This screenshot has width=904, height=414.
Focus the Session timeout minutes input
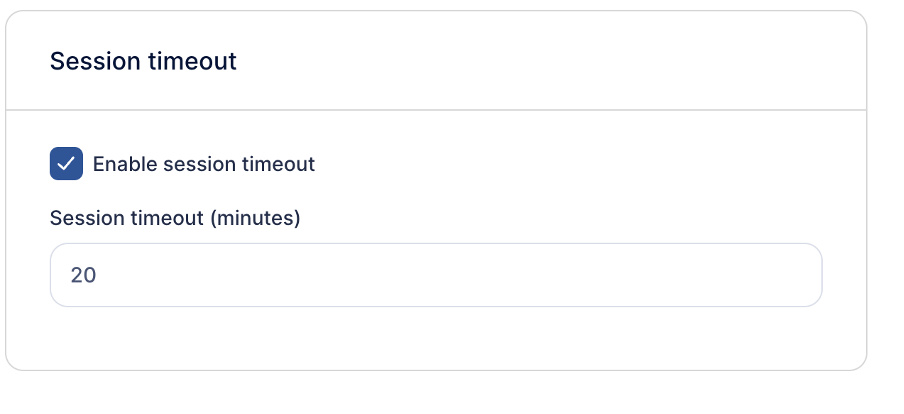point(436,275)
